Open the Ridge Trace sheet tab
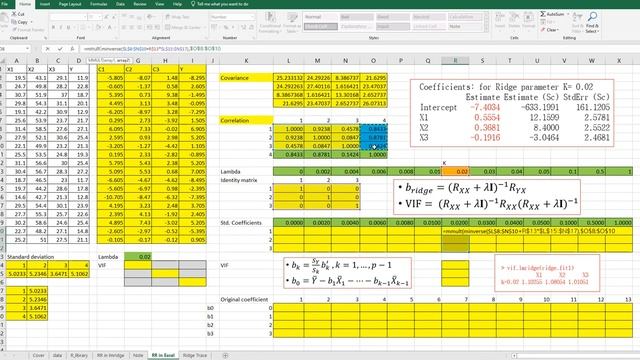The image size is (640, 360). click(195, 355)
